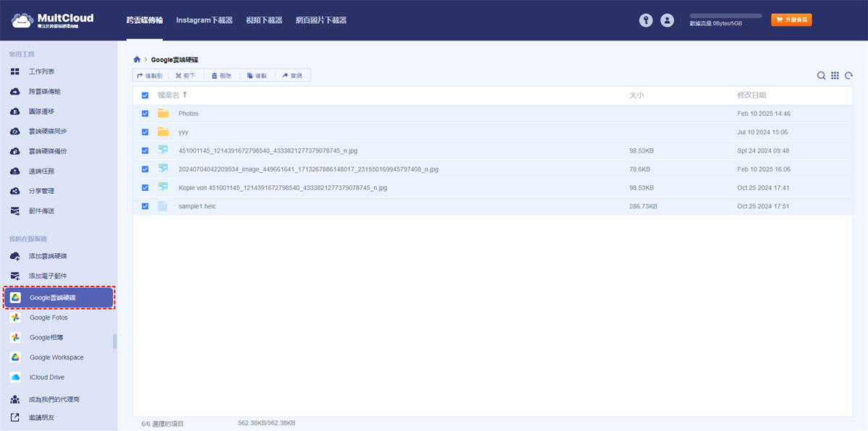The width and height of the screenshot is (868, 431).
Task: Toggle the select-all header checkbox
Action: tap(145, 95)
